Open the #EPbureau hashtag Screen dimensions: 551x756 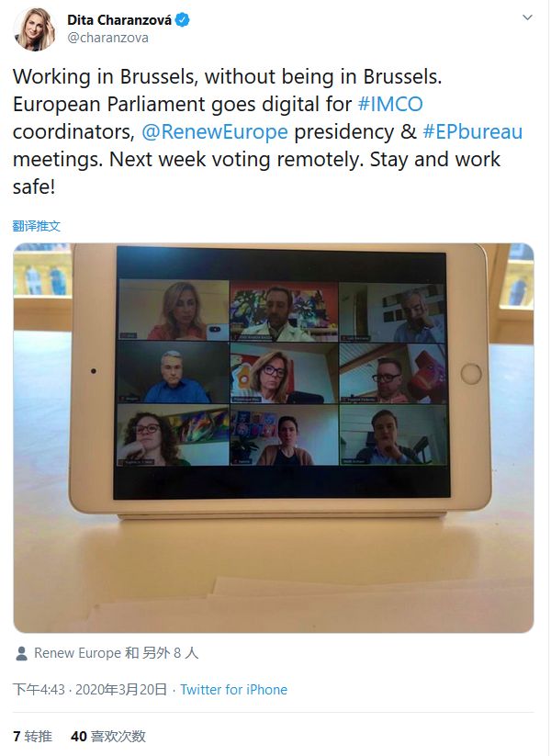472,131
